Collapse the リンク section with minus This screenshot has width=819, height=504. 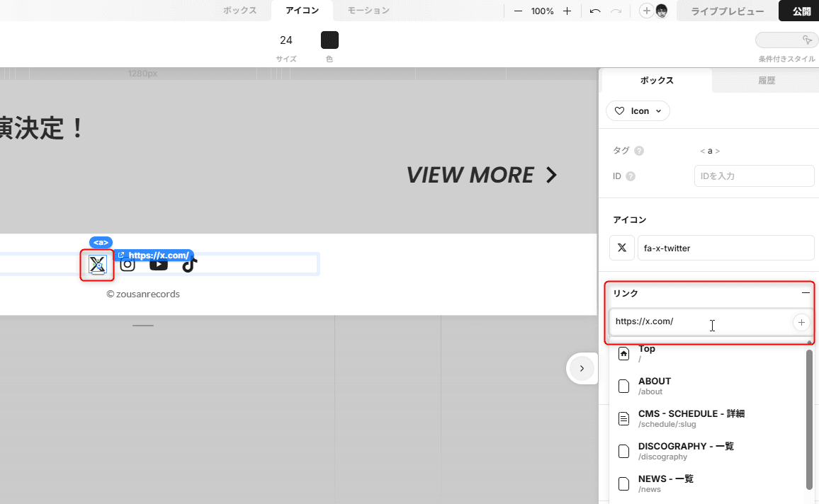tap(806, 292)
